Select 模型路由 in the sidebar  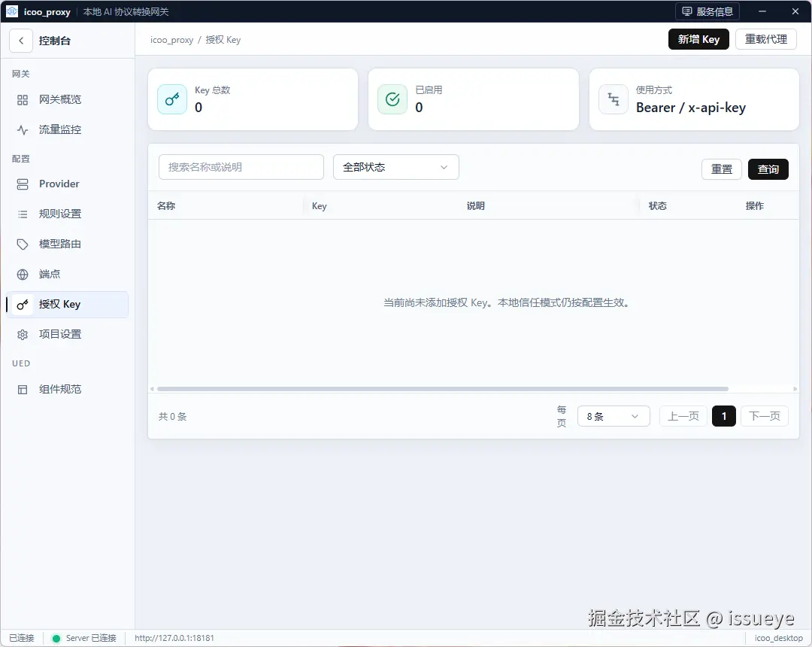tap(67, 245)
